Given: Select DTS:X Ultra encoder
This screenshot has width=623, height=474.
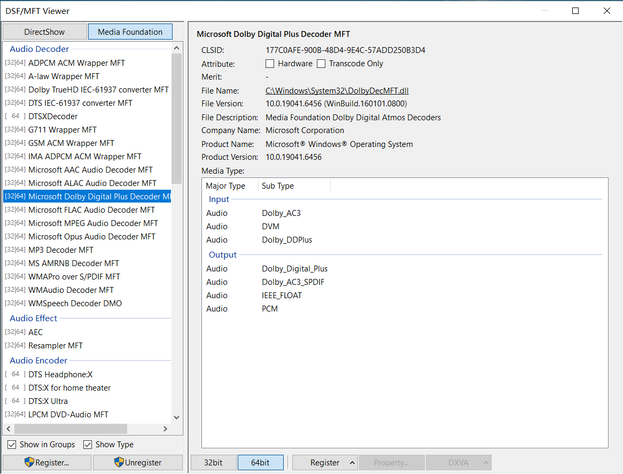Looking at the screenshot, I should (87, 401).
